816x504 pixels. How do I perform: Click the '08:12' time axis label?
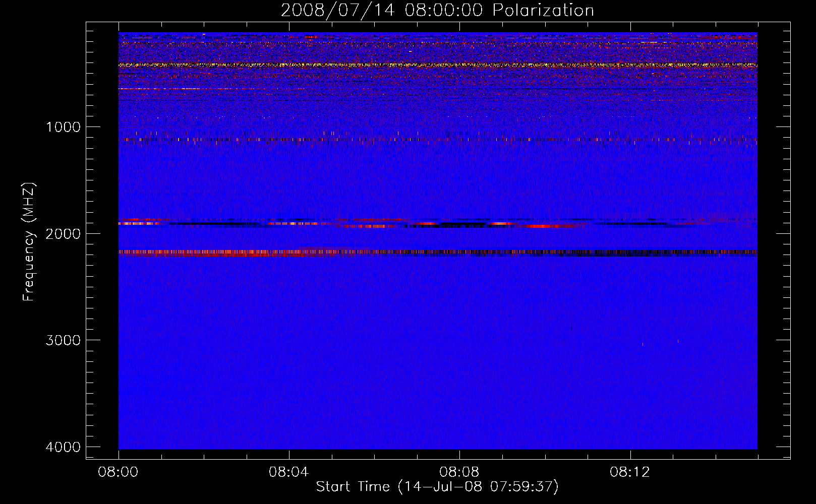630,472
